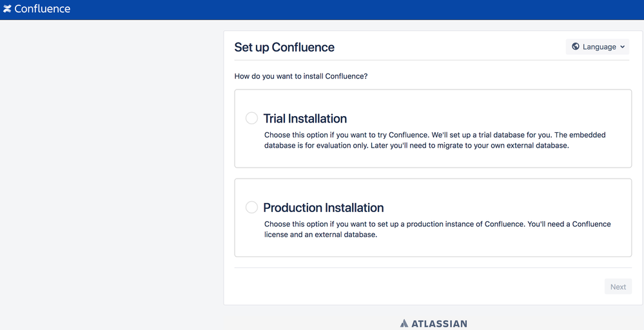Click the Trial Installation heading
This screenshot has width=644, height=330.
click(305, 119)
